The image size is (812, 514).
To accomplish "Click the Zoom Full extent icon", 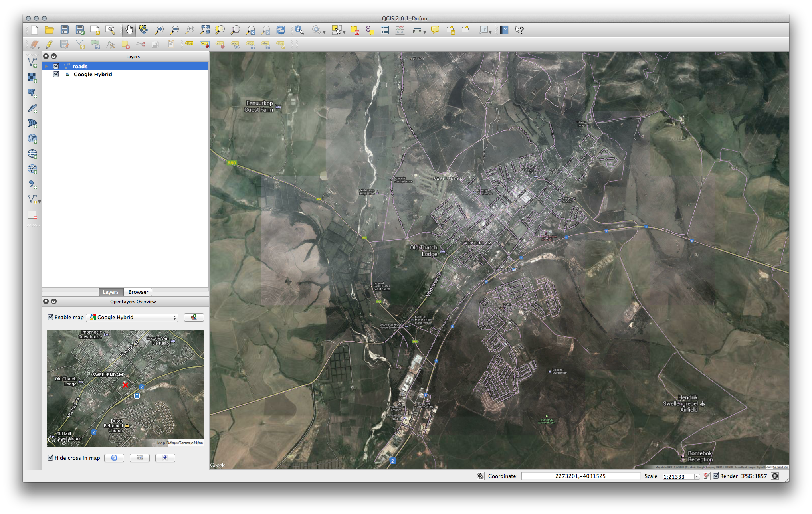I will [205, 30].
